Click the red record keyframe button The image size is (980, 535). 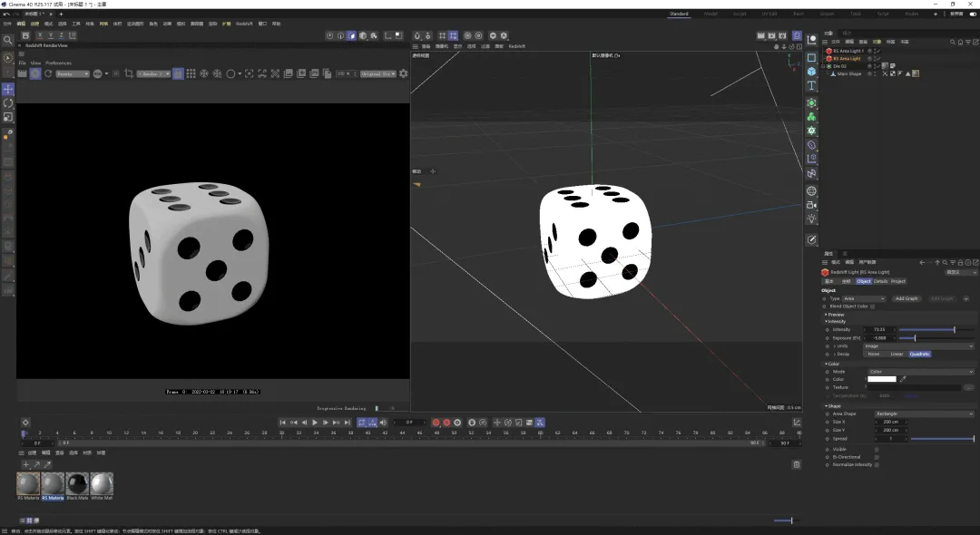[436, 423]
